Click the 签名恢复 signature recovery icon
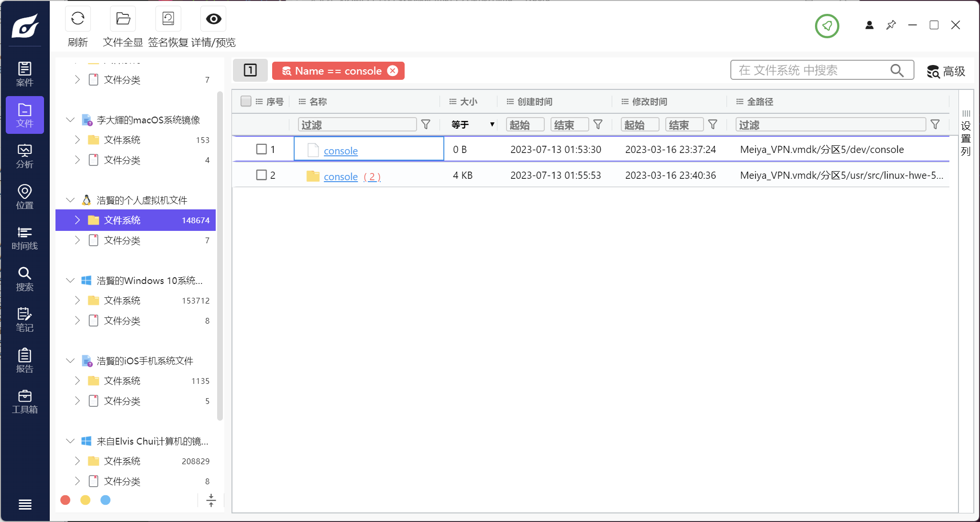The width and height of the screenshot is (980, 522). click(x=168, y=19)
